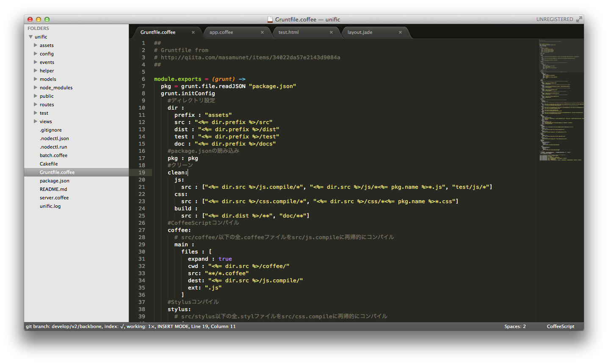Click the 'true' keyword on expand line
This screenshot has height=364, width=608.
[x=225, y=259]
